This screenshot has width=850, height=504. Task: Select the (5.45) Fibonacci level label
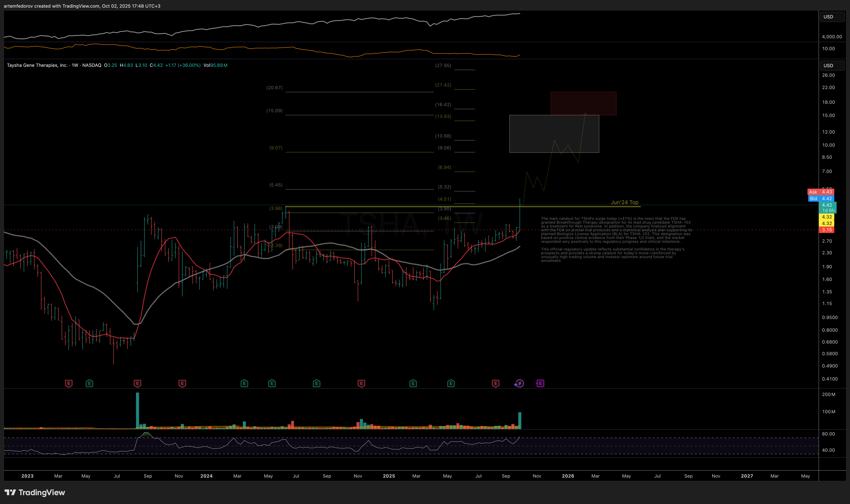click(276, 185)
